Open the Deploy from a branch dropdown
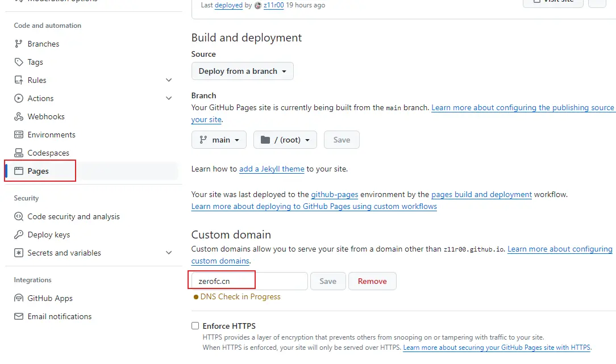616x364 pixels. (x=243, y=71)
